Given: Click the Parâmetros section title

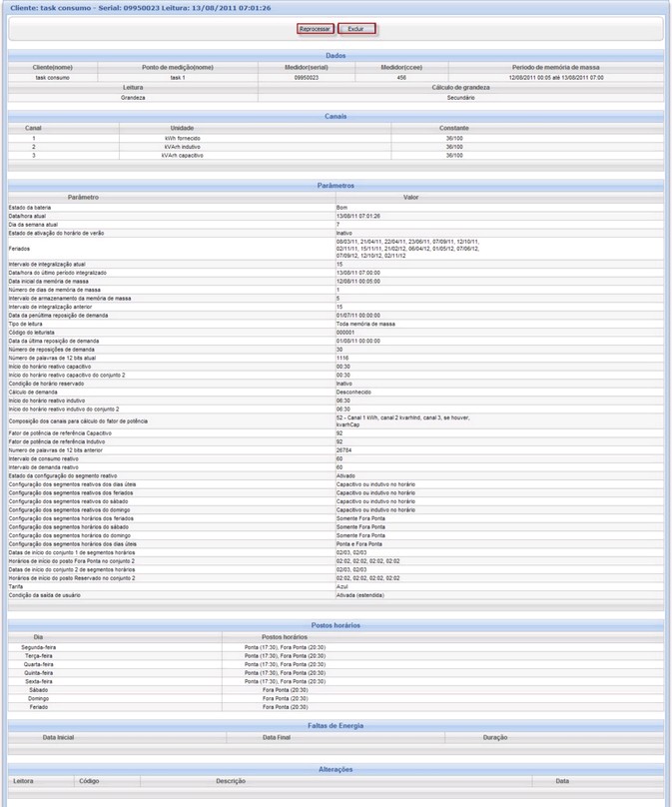Looking at the screenshot, I should tap(336, 186).
